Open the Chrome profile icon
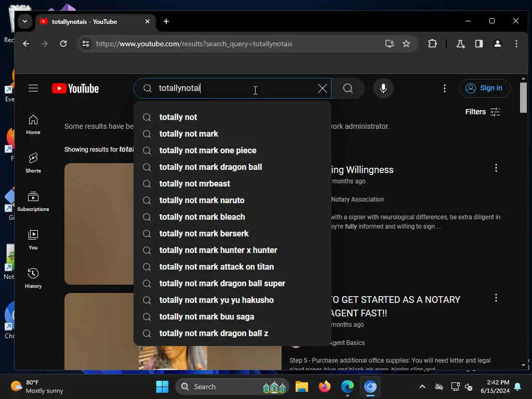Image resolution: width=532 pixels, height=399 pixels. click(497, 44)
